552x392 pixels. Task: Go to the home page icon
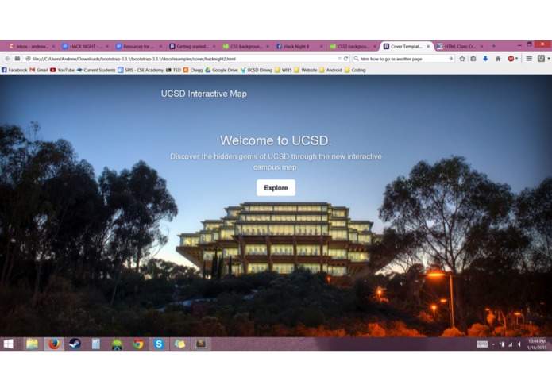[498, 59]
